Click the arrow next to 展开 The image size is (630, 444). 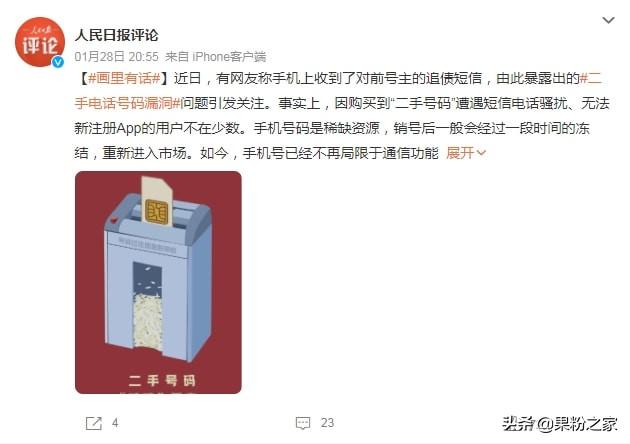click(x=481, y=153)
